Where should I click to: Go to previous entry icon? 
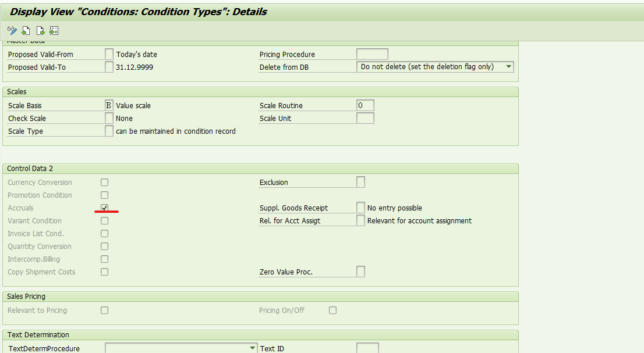[x=26, y=30]
